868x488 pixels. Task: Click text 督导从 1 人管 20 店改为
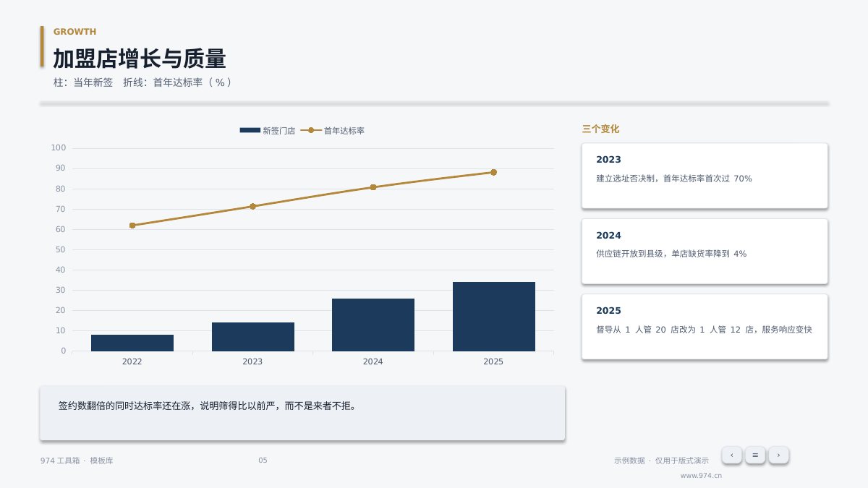pyautogui.click(x=645, y=330)
